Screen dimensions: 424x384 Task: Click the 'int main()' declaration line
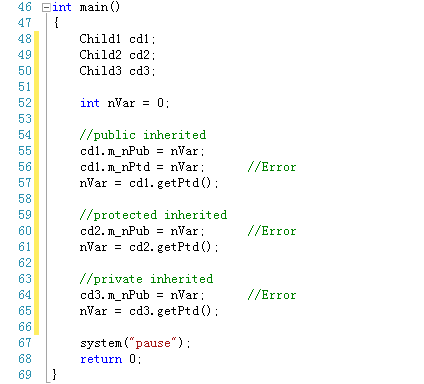86,7
